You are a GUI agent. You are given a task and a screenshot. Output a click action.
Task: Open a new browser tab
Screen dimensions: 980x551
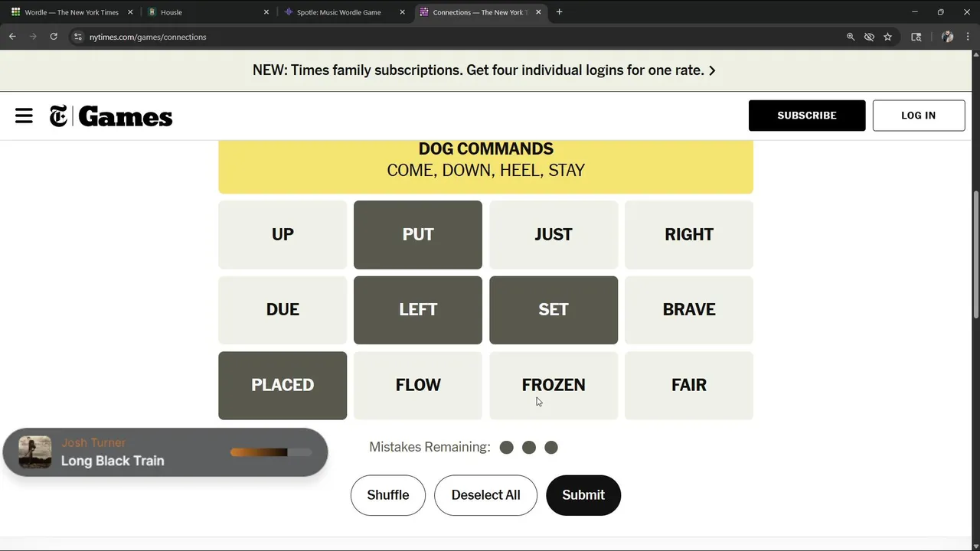[559, 12]
